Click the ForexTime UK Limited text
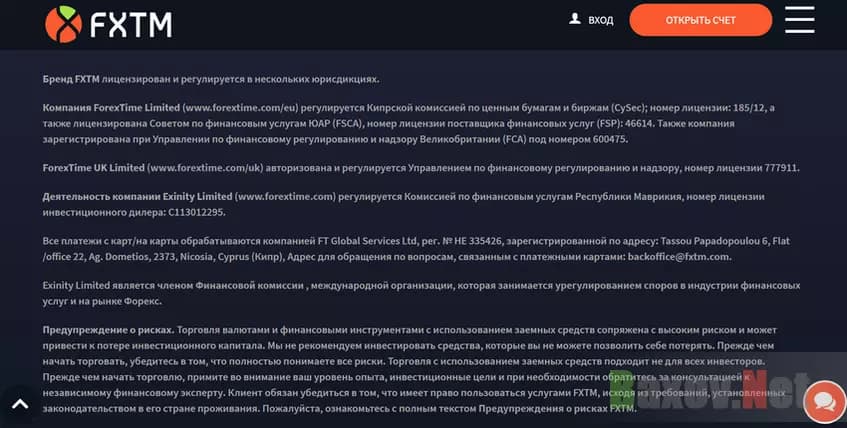 click(93, 168)
